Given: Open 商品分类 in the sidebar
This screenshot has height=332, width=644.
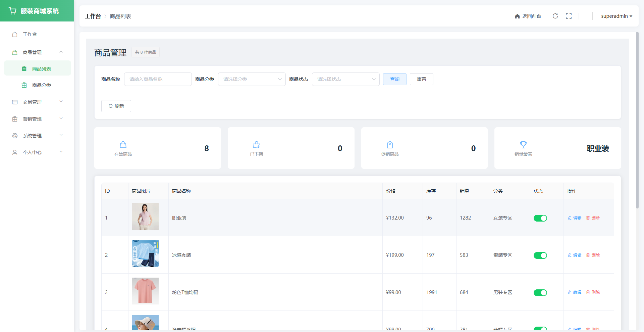Looking at the screenshot, I should point(41,85).
